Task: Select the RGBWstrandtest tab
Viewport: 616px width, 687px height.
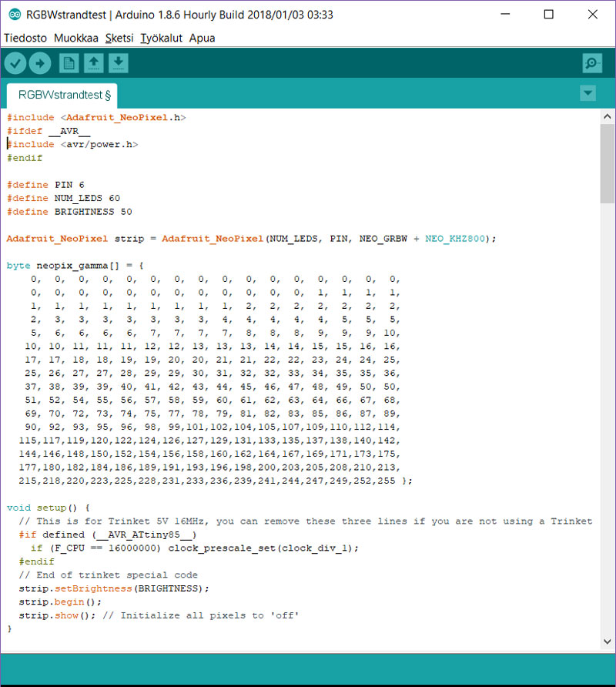Action: (62, 95)
